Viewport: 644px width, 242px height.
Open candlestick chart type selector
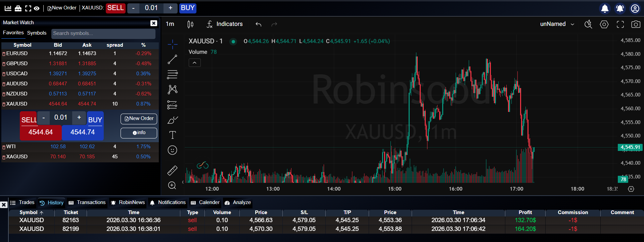(190, 24)
